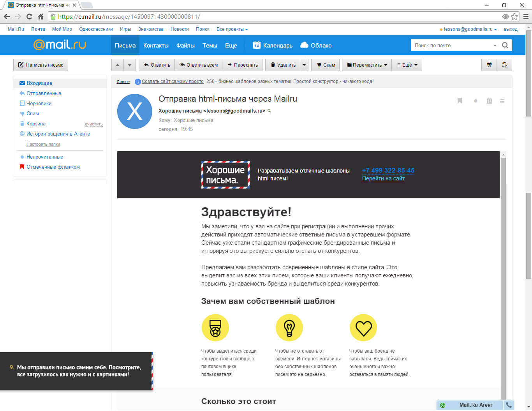This screenshot has width=532, height=411.
Task: Click the Написать письмо button
Action: pos(41,65)
